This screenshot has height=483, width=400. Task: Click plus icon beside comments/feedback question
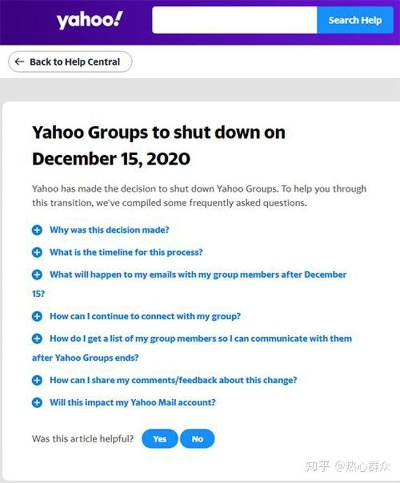tap(37, 380)
